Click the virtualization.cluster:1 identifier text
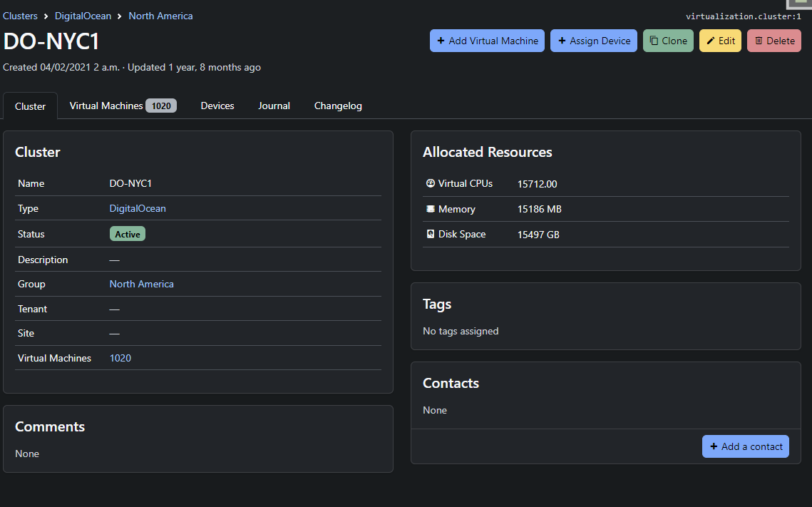The height and width of the screenshot is (507, 812). [743, 16]
